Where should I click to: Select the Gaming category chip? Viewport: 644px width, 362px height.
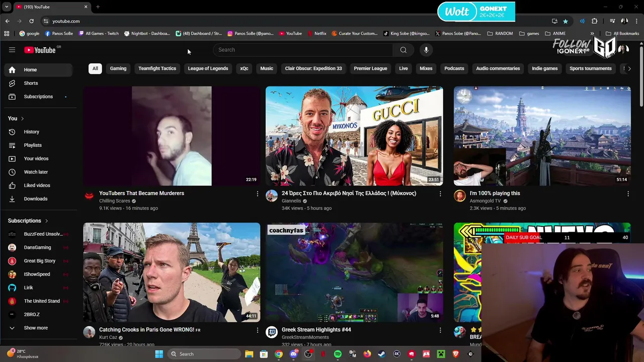pos(118,68)
